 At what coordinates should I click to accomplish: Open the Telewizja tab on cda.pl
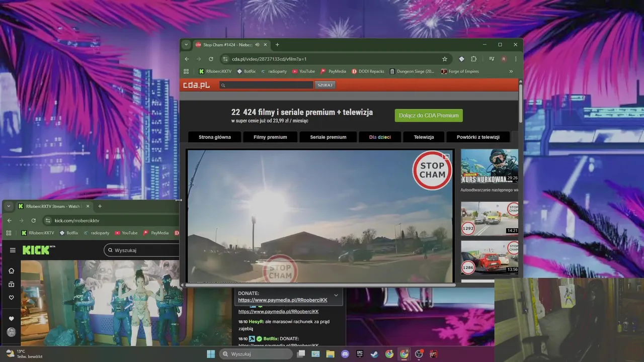click(x=424, y=137)
